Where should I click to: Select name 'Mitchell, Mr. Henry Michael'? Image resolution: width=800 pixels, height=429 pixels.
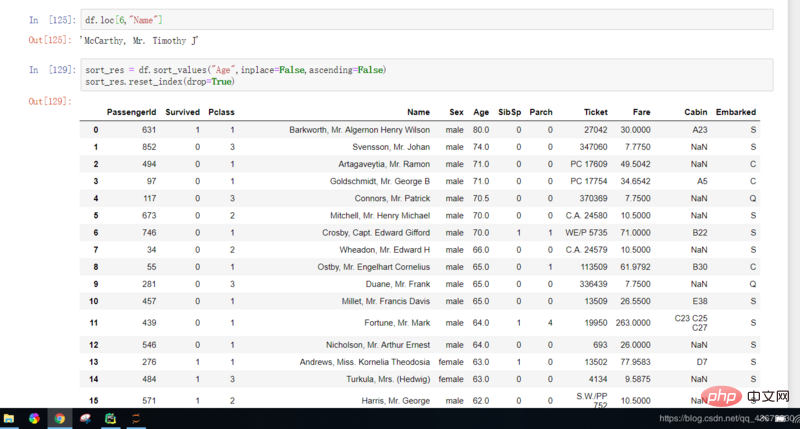tap(380, 216)
